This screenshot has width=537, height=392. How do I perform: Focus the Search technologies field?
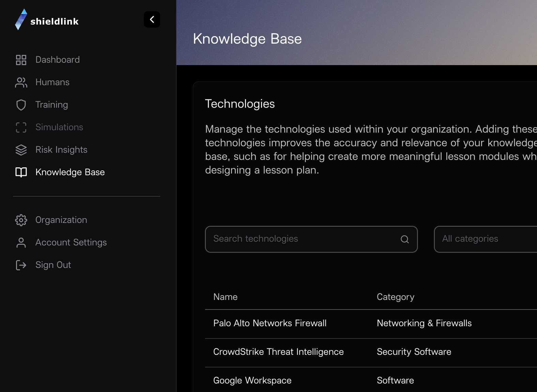click(x=311, y=239)
